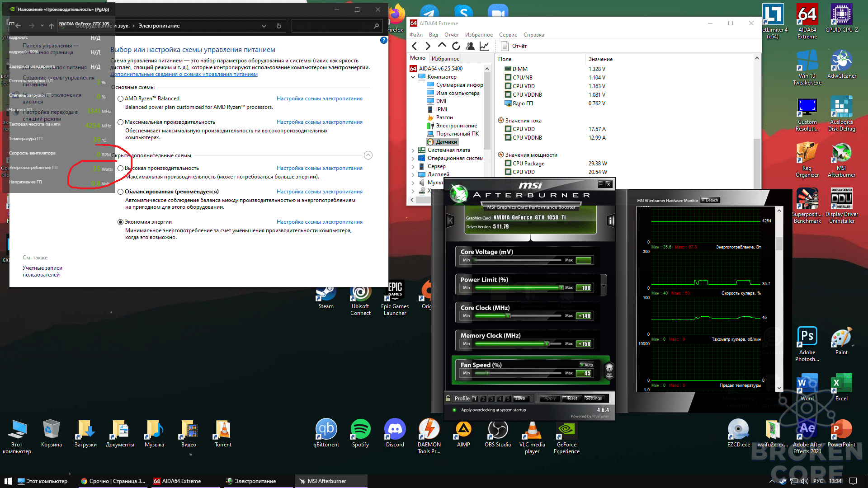
Task: Open the AIDA64 graph chart icon
Action: tap(484, 46)
